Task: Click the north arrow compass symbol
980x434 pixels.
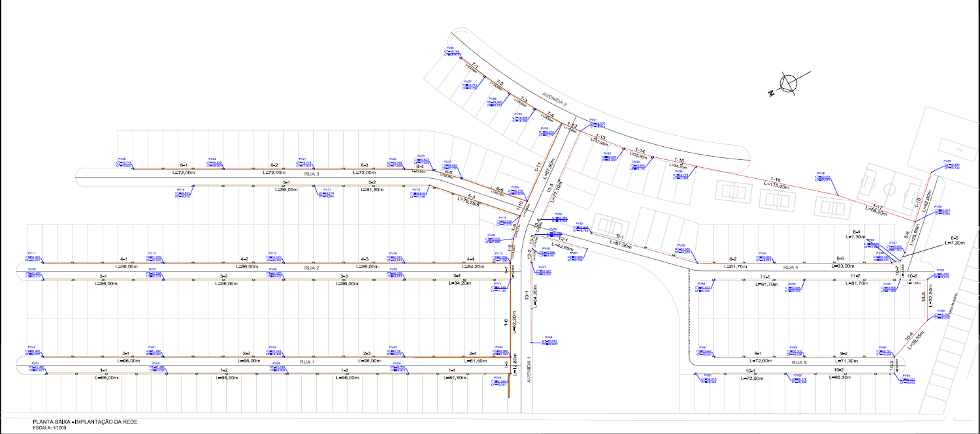Action: [786, 85]
